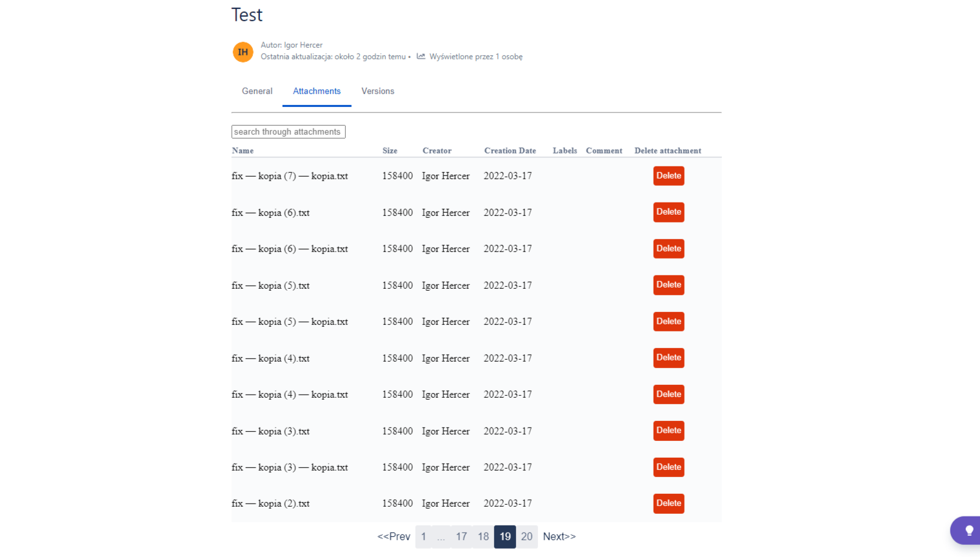Image resolution: width=980 pixels, height=557 pixels.
Task: Click the Creation Date column header
Action: [510, 151]
